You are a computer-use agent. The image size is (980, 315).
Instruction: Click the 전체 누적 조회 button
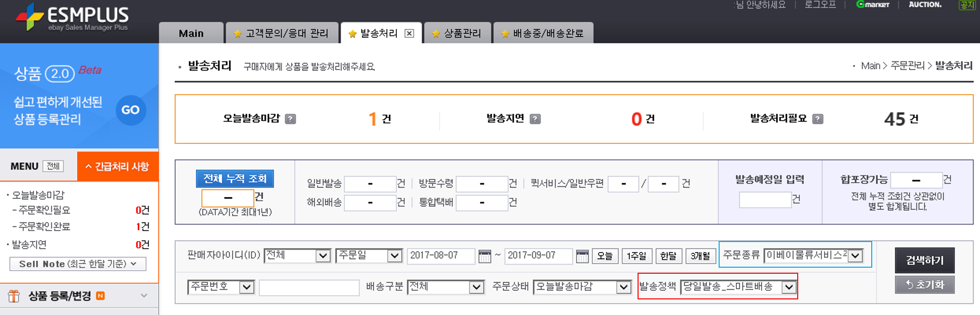coord(235,179)
